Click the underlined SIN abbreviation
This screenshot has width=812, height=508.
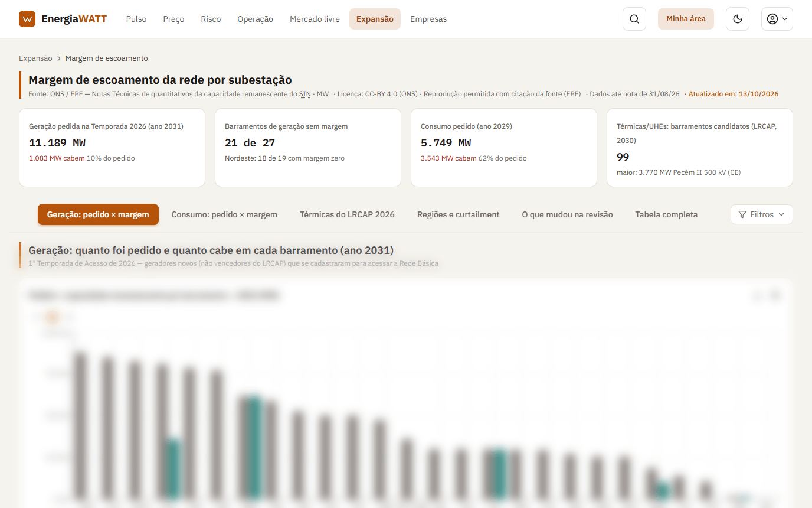(x=304, y=94)
